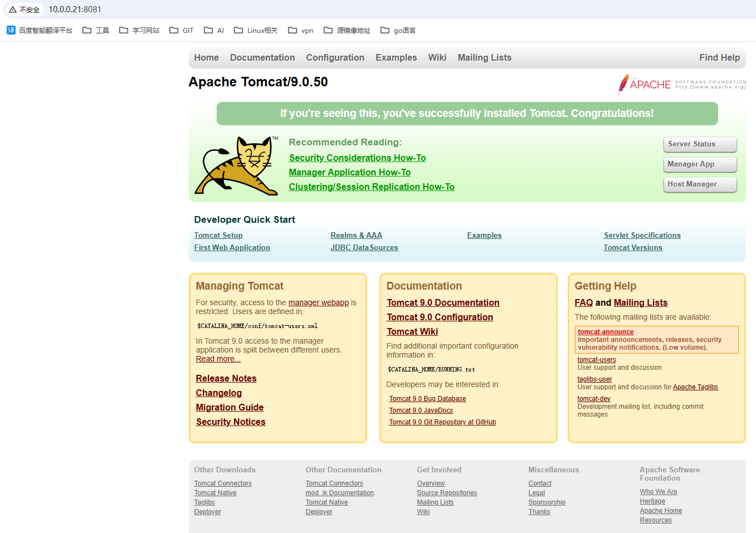Open Tomcat 9.0 Documentation link
Screen dimensions: 756x533
[443, 303]
